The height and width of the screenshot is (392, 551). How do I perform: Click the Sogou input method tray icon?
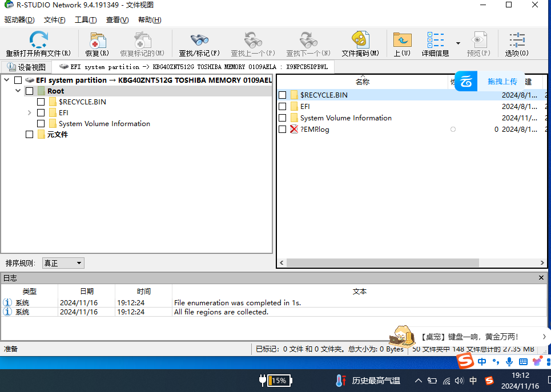(489, 381)
